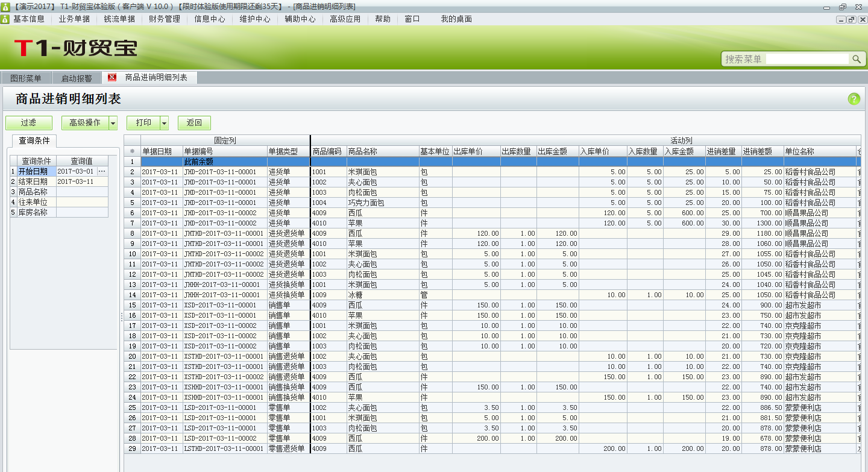Close 商品进销明细列表 tab using its red X icon
868x472 pixels.
[111, 77]
